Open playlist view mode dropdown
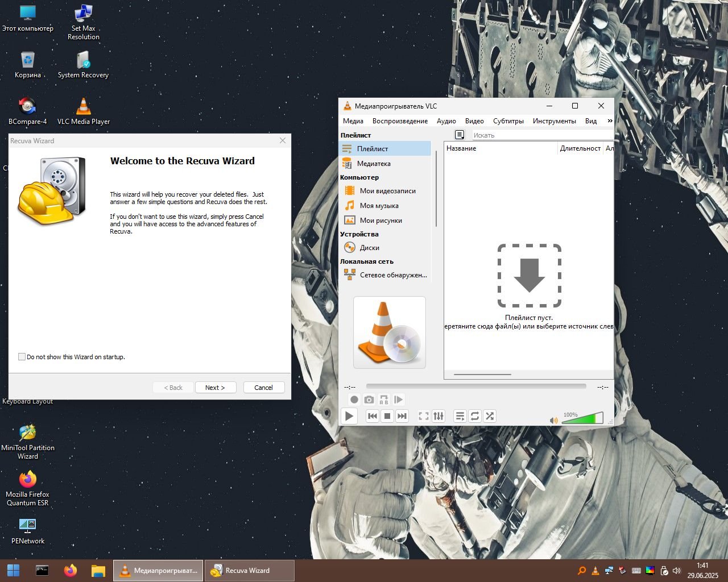The image size is (728, 582). tap(460, 135)
